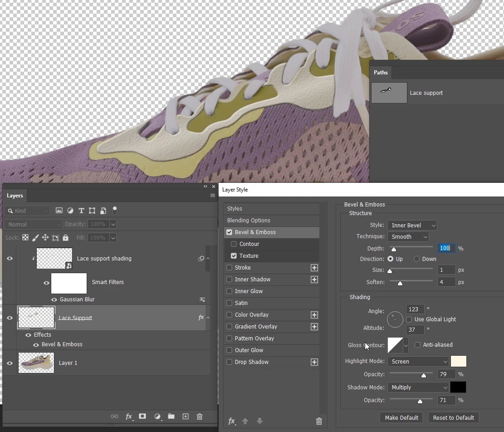Add another Gradient Overlay plus button

pos(314,327)
